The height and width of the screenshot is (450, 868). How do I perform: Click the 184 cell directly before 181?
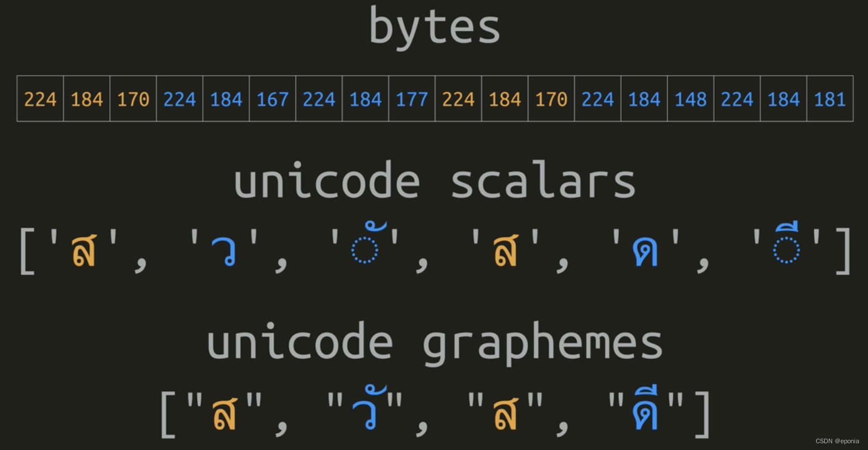click(x=784, y=99)
